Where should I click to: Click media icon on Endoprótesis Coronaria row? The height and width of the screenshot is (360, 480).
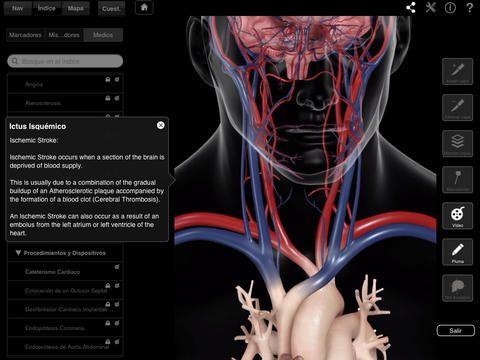click(117, 323)
